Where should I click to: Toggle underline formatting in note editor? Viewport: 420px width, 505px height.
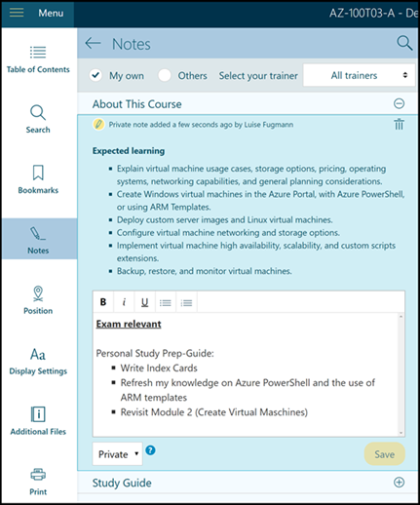144,302
